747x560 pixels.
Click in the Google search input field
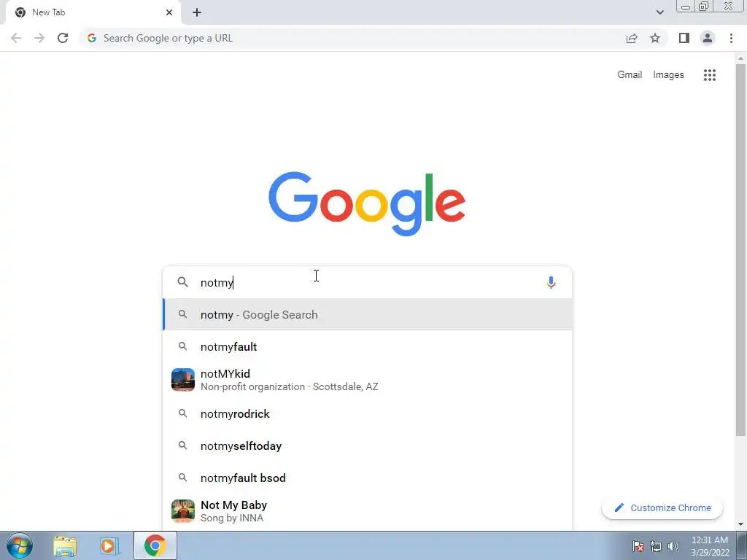coord(369,282)
